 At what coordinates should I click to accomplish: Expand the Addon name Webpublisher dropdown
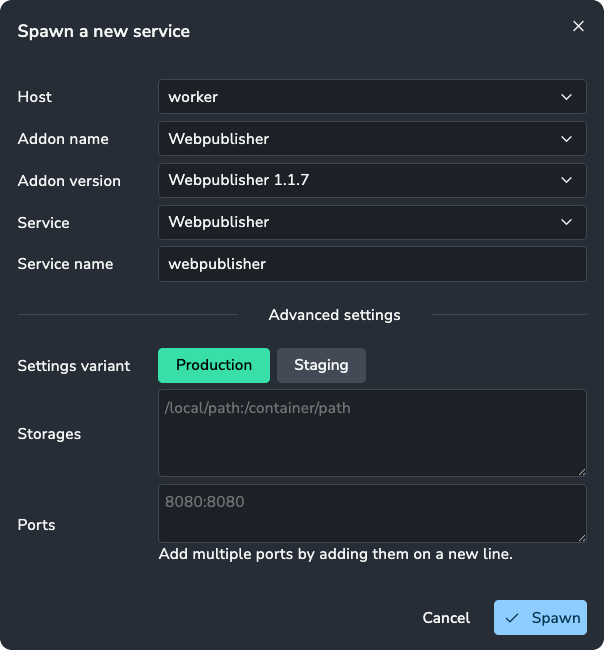click(x=360, y=139)
